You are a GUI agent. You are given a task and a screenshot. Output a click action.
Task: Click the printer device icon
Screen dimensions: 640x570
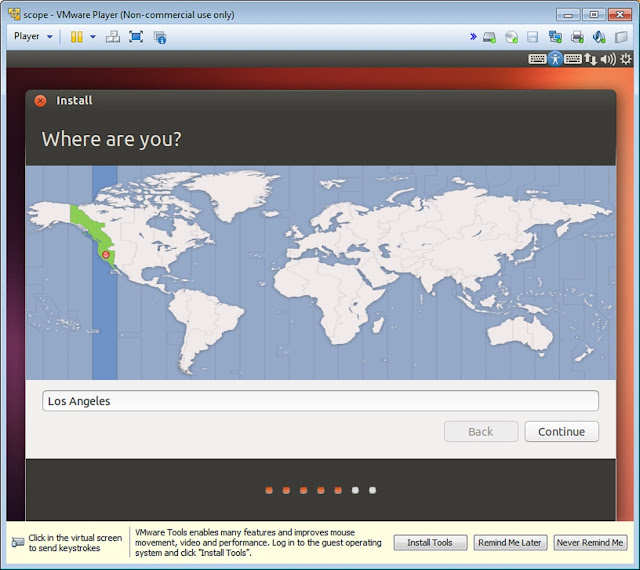coord(578,37)
